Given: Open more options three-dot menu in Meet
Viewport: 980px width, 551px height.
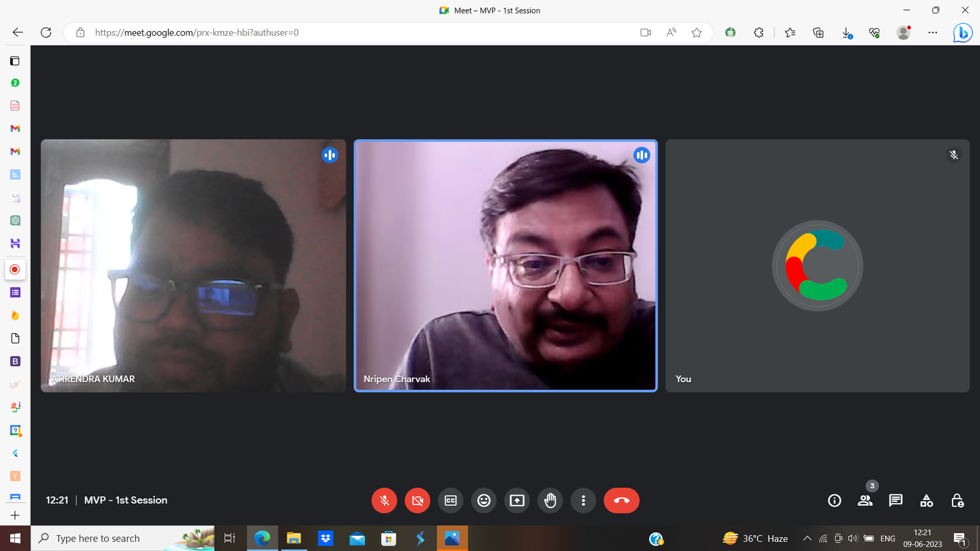Looking at the screenshot, I should coord(583,500).
